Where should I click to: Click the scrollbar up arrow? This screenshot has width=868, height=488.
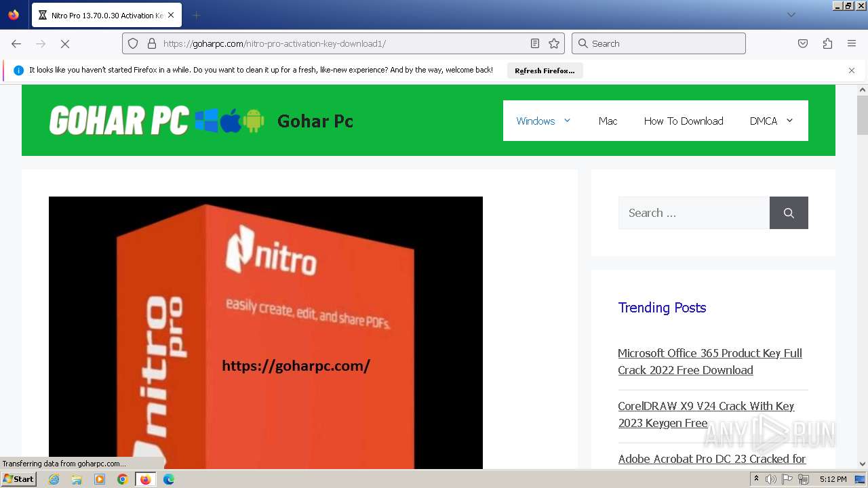(x=863, y=89)
